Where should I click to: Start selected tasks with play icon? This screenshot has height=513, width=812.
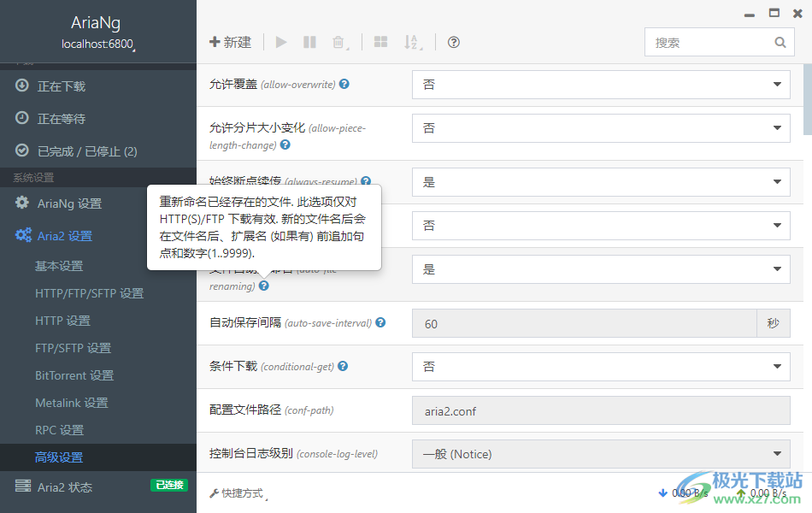[x=281, y=42]
